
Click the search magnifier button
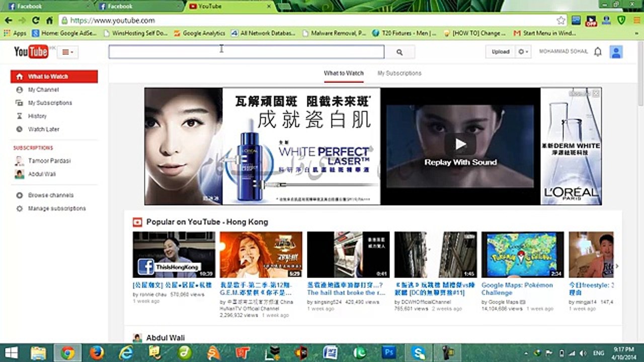click(399, 52)
